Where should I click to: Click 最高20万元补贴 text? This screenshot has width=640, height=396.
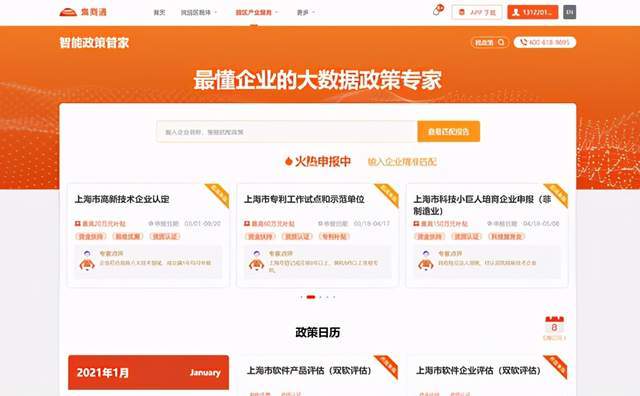coord(104,224)
